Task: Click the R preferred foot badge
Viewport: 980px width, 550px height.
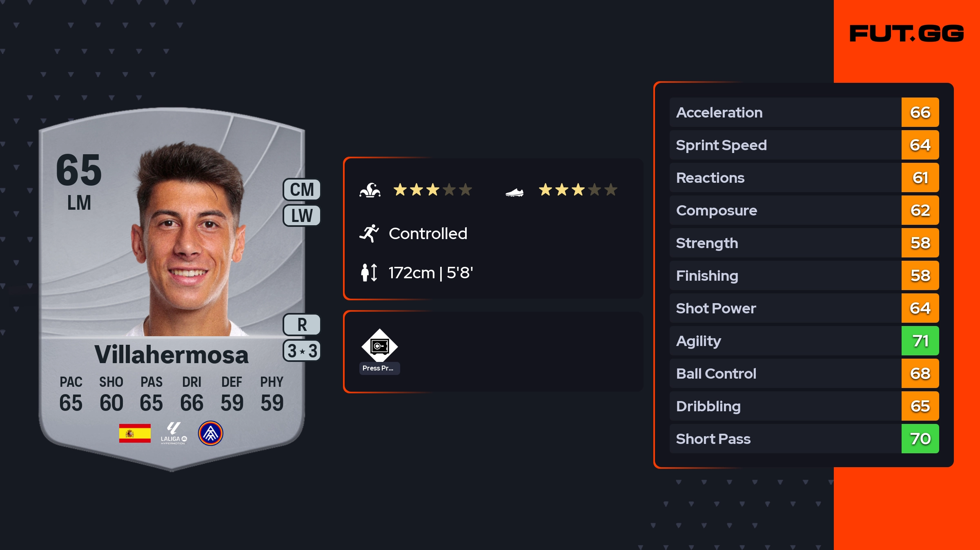Action: [302, 325]
